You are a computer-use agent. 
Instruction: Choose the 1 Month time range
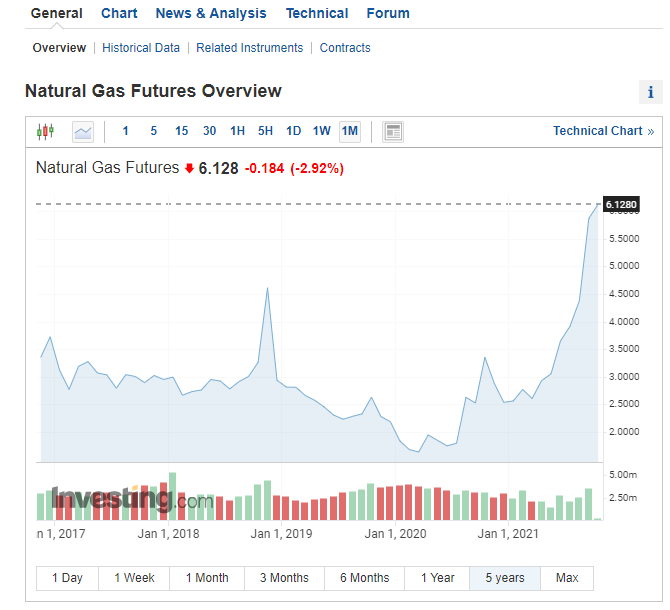[207, 578]
